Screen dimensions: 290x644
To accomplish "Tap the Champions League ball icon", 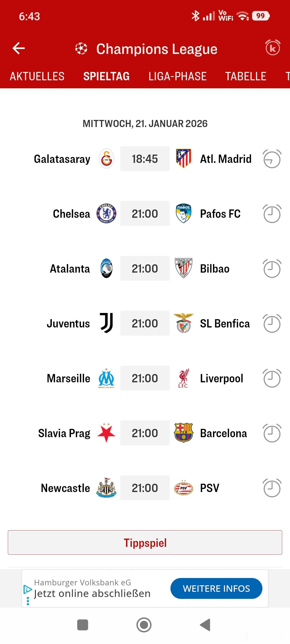I will 81,48.
